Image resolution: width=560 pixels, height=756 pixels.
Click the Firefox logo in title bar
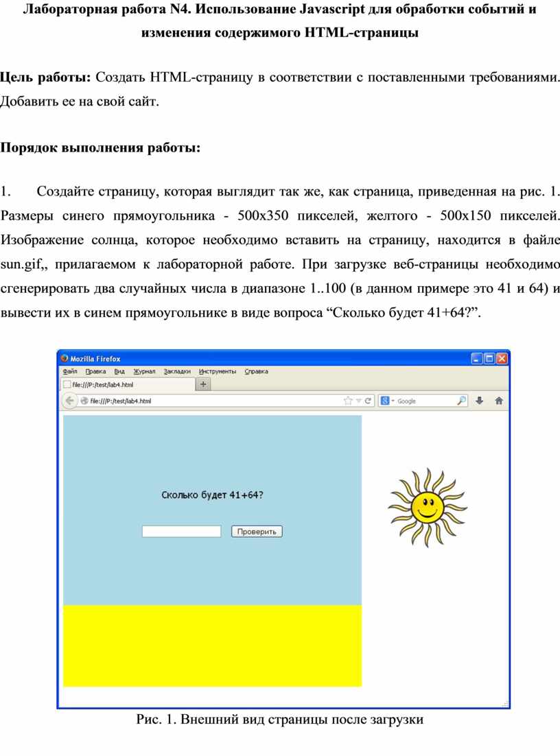click(65, 358)
